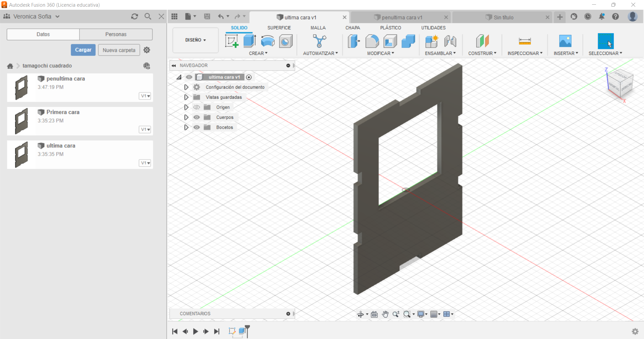644x339 pixels.
Task: Click the Orbit navigation icon
Action: click(x=360, y=314)
